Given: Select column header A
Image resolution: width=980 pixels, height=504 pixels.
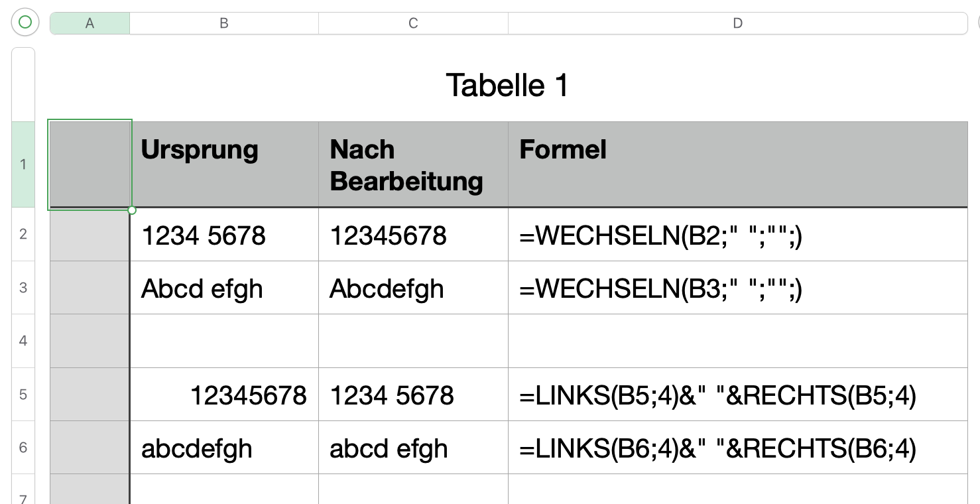Looking at the screenshot, I should coord(90,23).
